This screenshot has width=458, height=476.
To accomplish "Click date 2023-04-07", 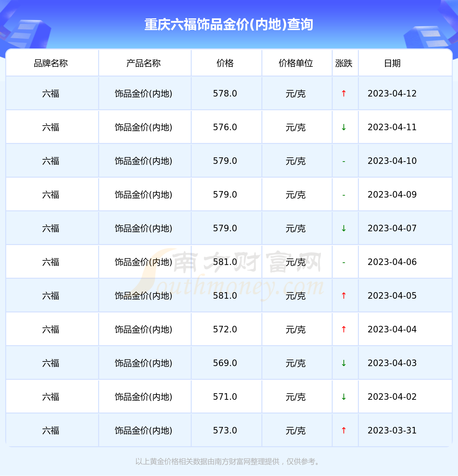I will (392, 228).
